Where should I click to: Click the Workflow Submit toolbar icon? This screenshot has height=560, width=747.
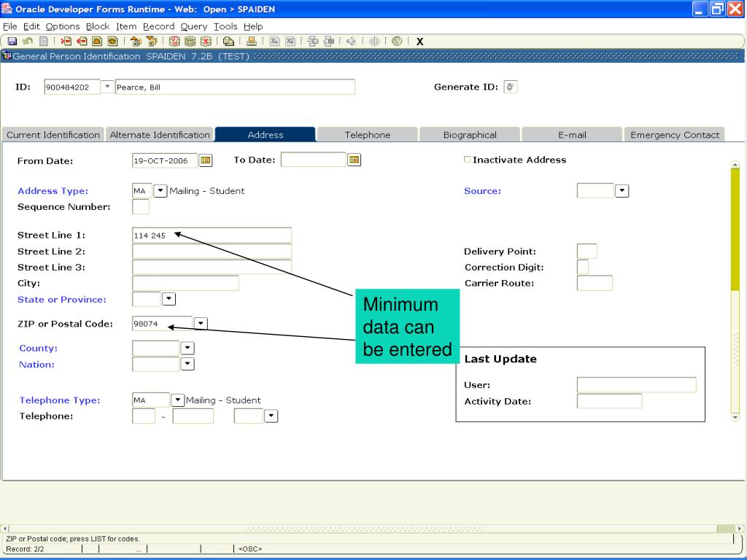(x=313, y=42)
